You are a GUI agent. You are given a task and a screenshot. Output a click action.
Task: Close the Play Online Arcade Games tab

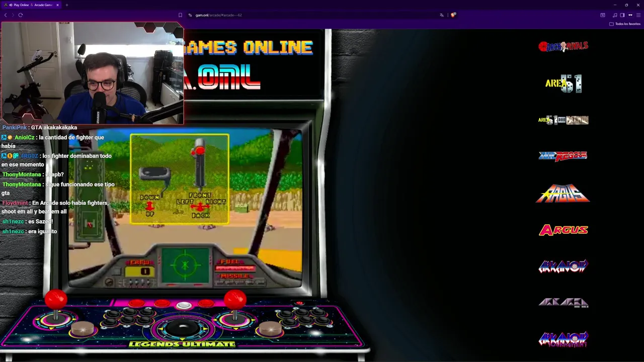coord(57,5)
